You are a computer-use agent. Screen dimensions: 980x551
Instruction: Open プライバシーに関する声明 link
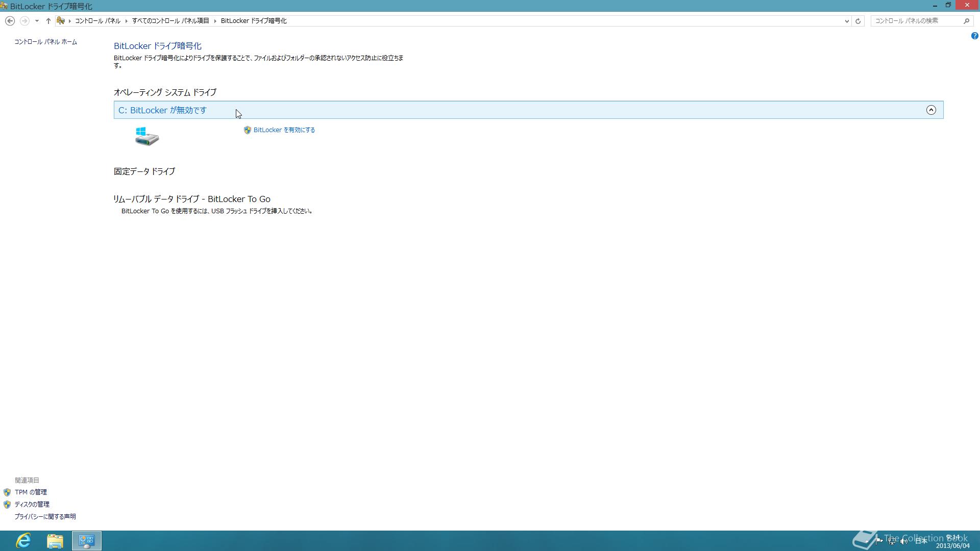click(45, 517)
